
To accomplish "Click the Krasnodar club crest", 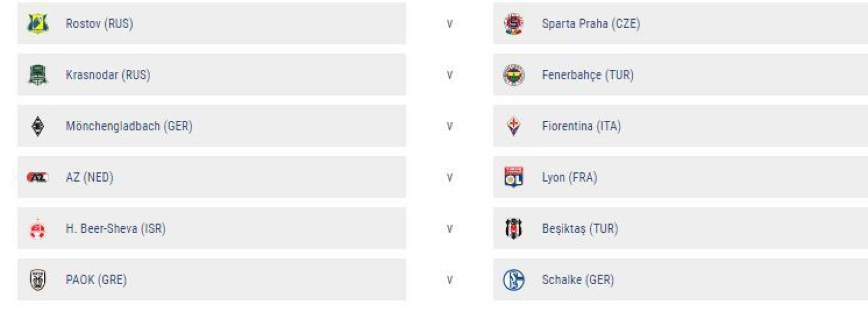I will pos(38,75).
